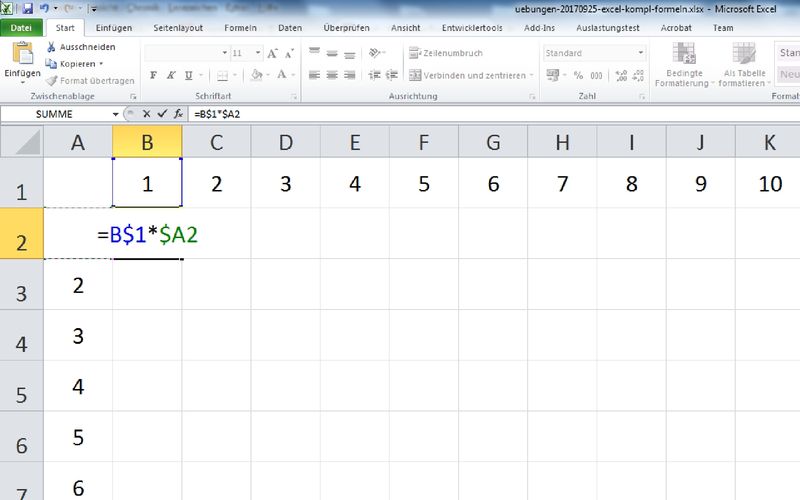Open the Datei tab
Image resolution: width=800 pixels, height=500 pixels.
click(21, 28)
